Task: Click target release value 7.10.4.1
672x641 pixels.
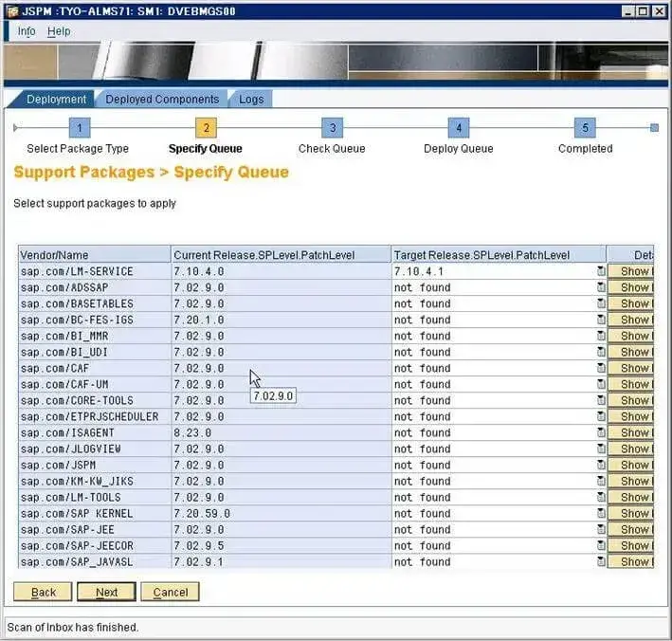Action: 419,271
